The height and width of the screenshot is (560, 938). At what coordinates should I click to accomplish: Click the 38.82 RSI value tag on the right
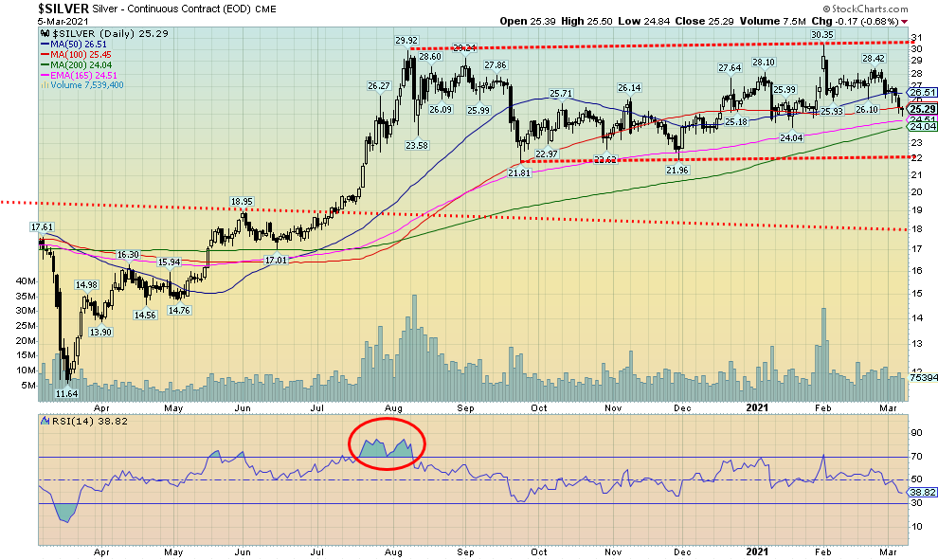click(922, 493)
